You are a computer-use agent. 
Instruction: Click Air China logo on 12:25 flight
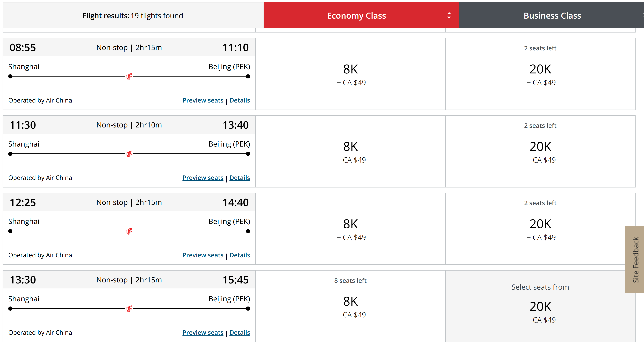(x=129, y=231)
